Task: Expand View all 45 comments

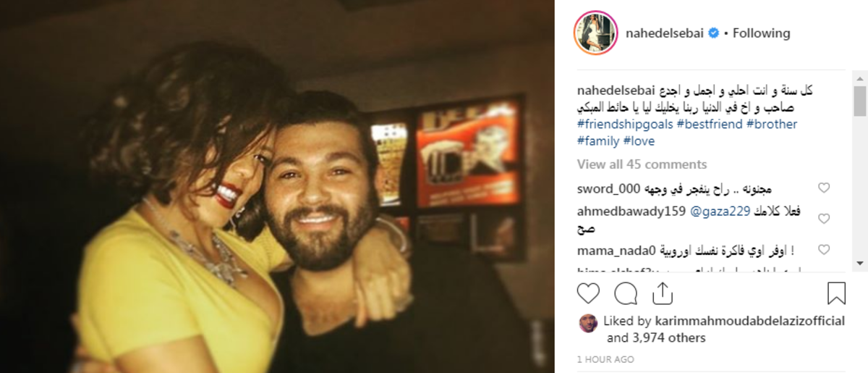Action: click(642, 164)
